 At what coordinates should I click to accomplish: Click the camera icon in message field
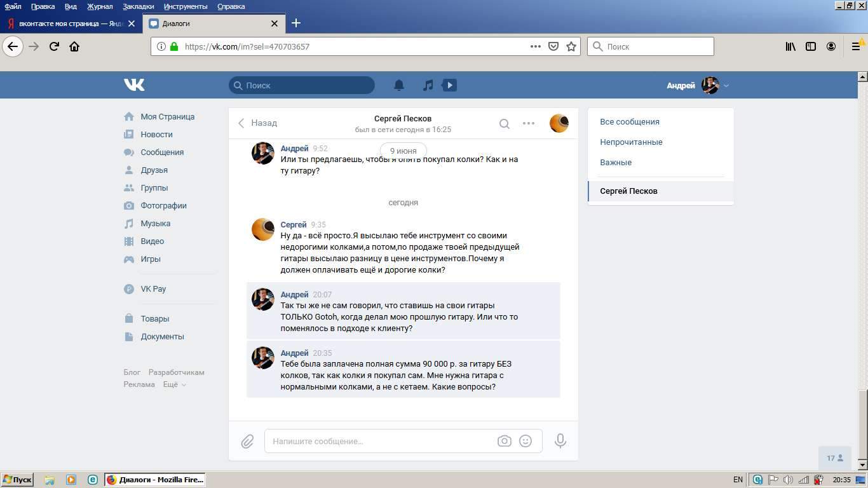tap(504, 441)
